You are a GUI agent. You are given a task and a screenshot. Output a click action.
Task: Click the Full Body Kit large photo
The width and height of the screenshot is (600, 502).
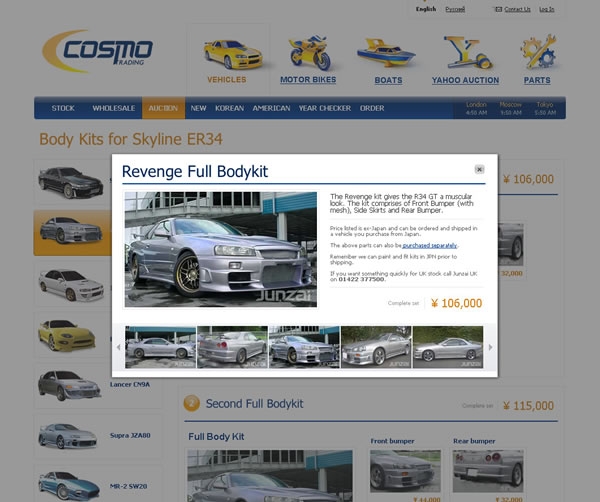click(x=270, y=476)
